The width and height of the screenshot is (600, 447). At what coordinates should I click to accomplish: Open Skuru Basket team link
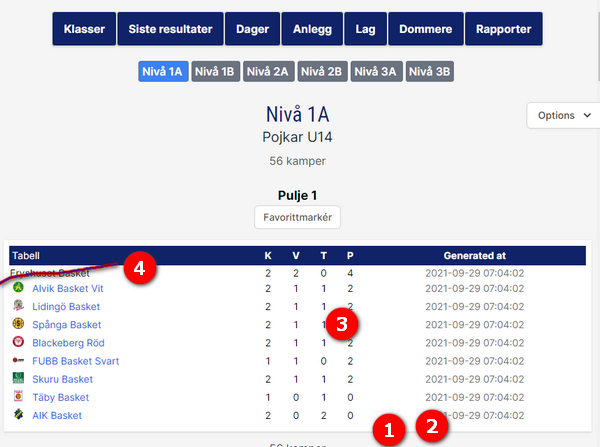tap(62, 379)
